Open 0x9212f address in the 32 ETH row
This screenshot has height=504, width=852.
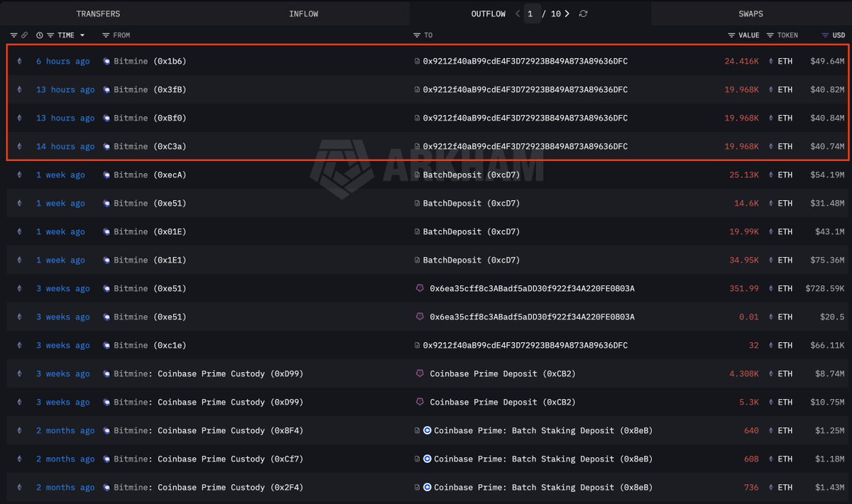[525, 345]
